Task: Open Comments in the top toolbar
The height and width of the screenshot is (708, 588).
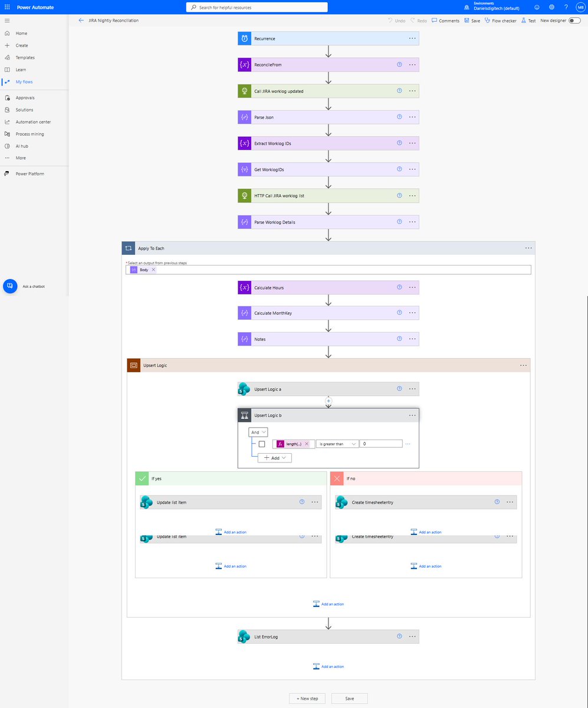Action: coord(445,20)
